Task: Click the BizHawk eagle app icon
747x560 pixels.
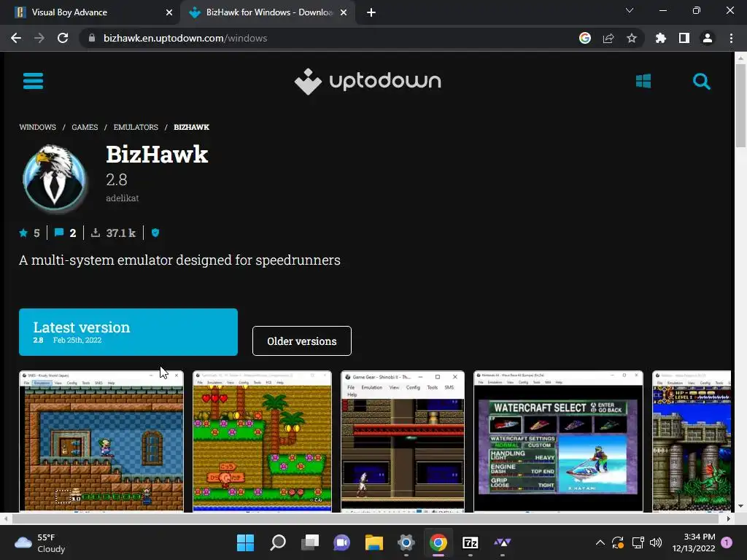Action: pyautogui.click(x=54, y=177)
